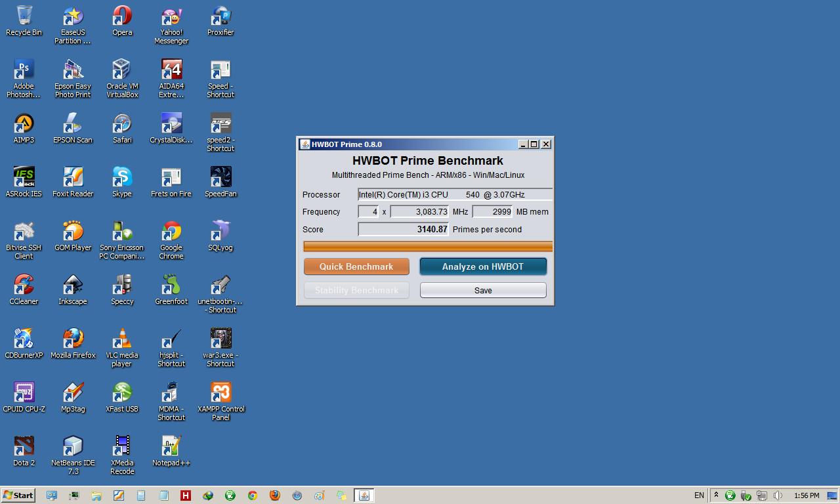
Task: Select the GOM Player icon
Action: click(x=73, y=236)
